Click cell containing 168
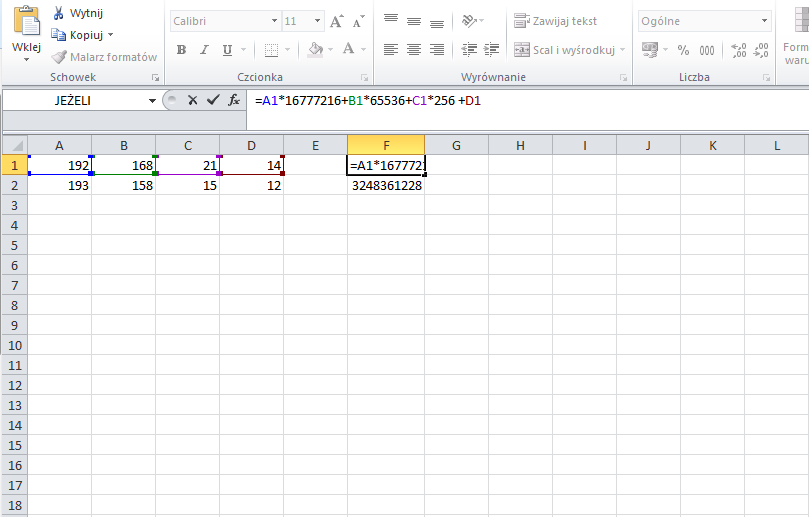The image size is (809, 517). [123, 166]
